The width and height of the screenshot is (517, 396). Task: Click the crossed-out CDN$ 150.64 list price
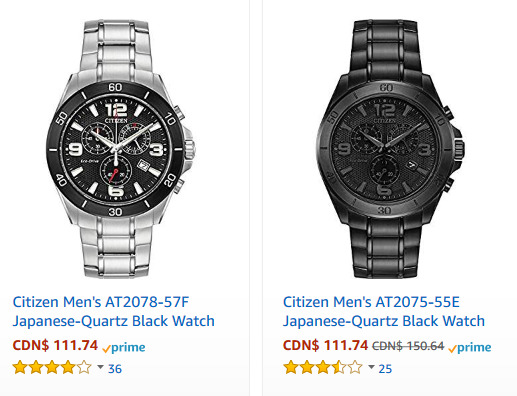pyautogui.click(x=408, y=346)
